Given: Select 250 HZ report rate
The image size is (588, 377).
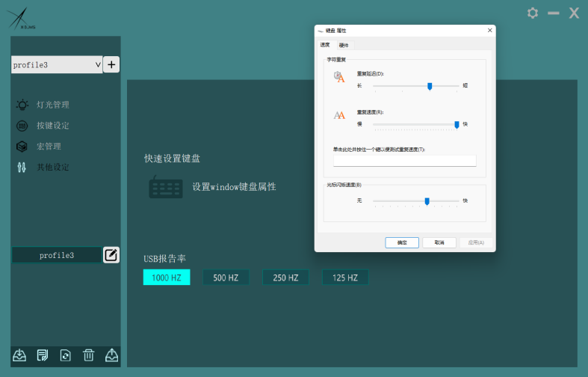Looking at the screenshot, I should (x=285, y=278).
